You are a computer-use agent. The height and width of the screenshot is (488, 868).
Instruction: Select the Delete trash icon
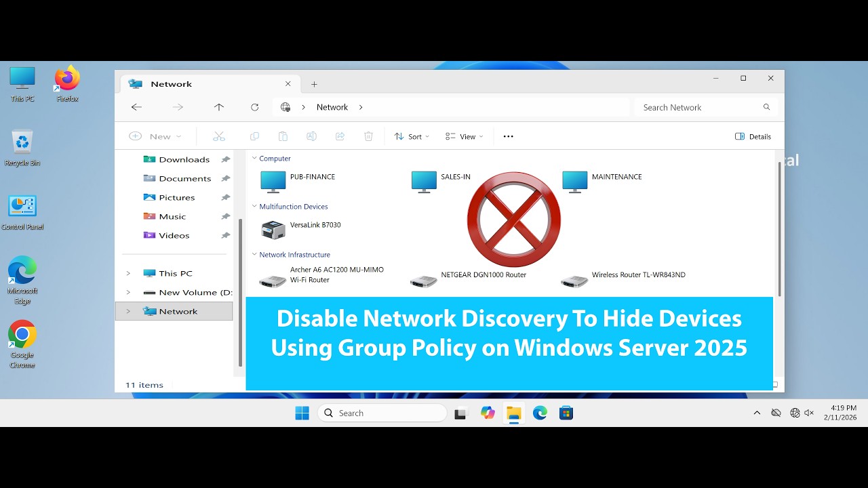(x=369, y=136)
